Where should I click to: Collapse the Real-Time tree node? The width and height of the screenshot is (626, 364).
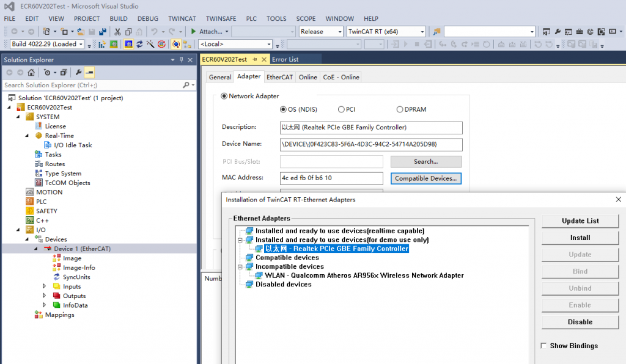point(27,136)
